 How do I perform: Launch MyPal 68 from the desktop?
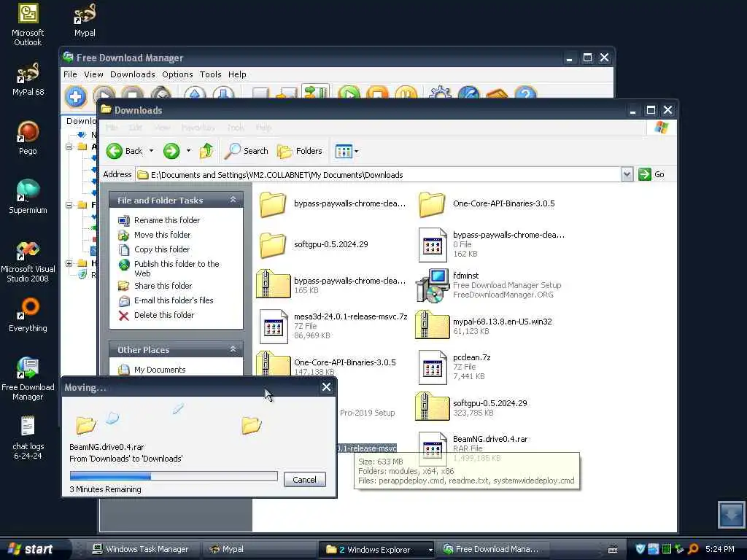click(28, 79)
